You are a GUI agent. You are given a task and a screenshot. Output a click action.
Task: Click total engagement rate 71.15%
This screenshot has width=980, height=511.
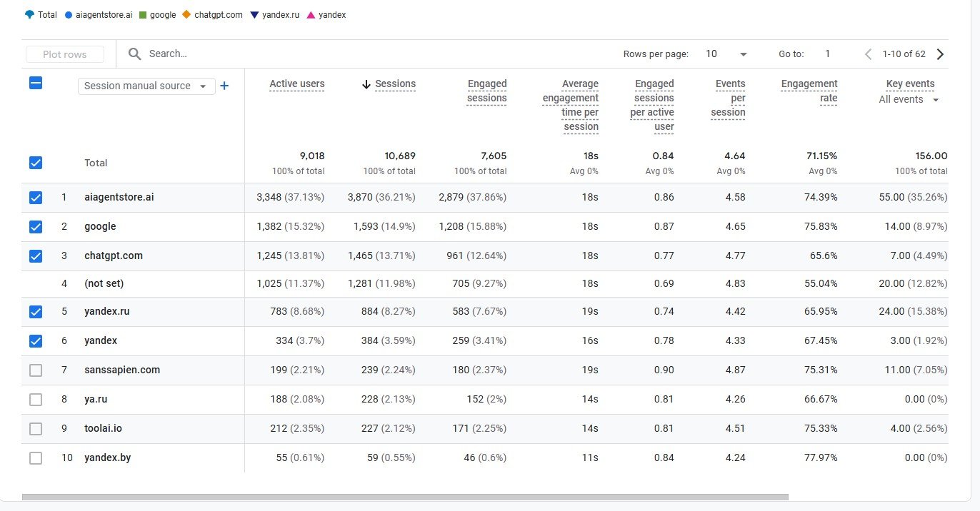pos(821,156)
